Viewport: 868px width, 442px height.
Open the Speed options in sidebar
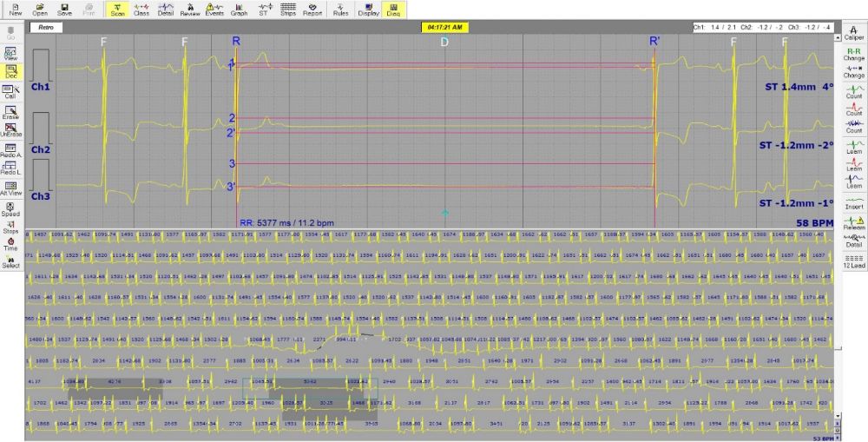(x=10, y=209)
